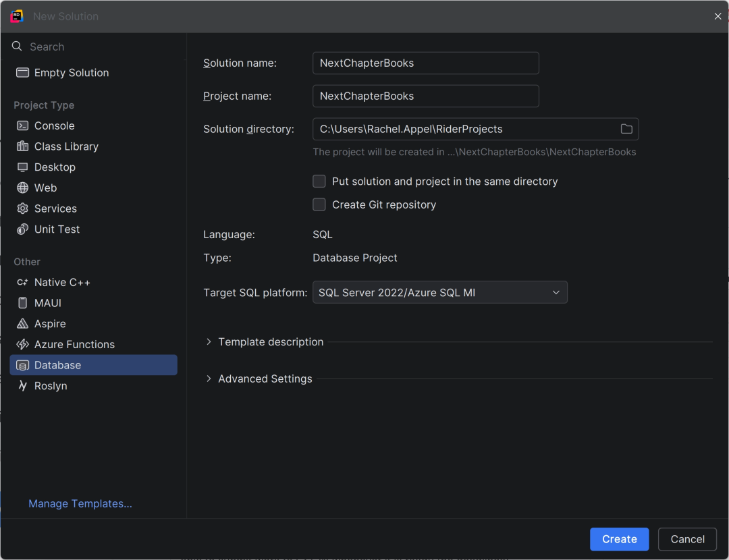Open the Manage Templates link
Viewport: 729px width, 560px height.
click(x=80, y=504)
